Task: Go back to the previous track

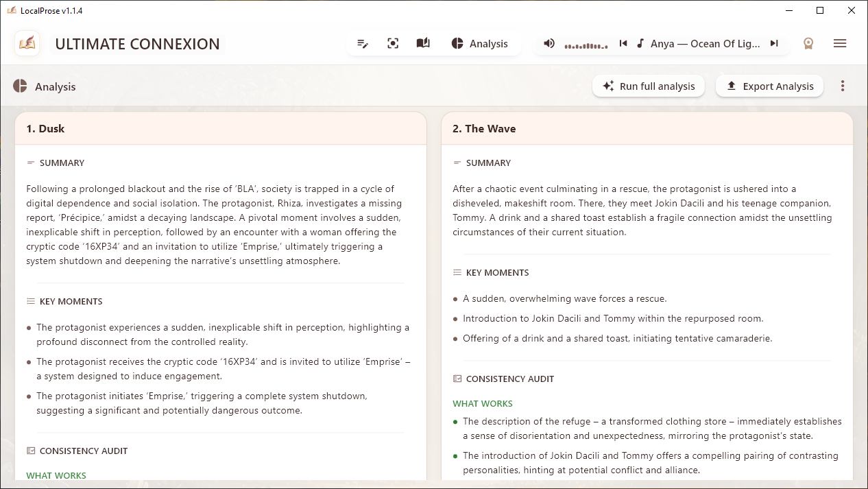Action: click(623, 43)
